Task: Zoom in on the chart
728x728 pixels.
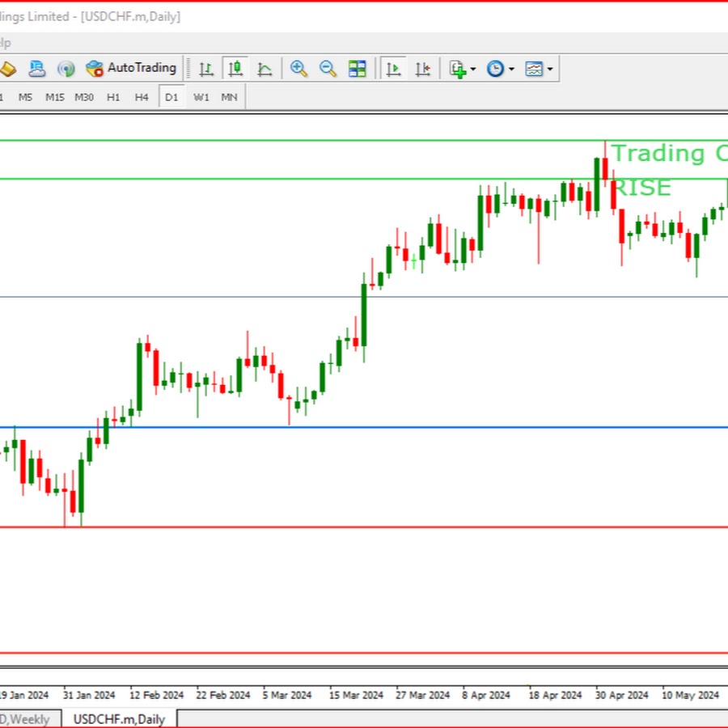Action: click(298, 69)
